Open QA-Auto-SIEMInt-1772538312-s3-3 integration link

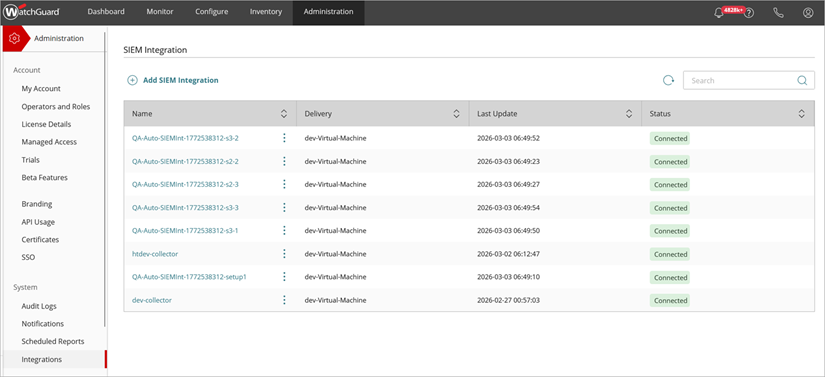tap(185, 208)
